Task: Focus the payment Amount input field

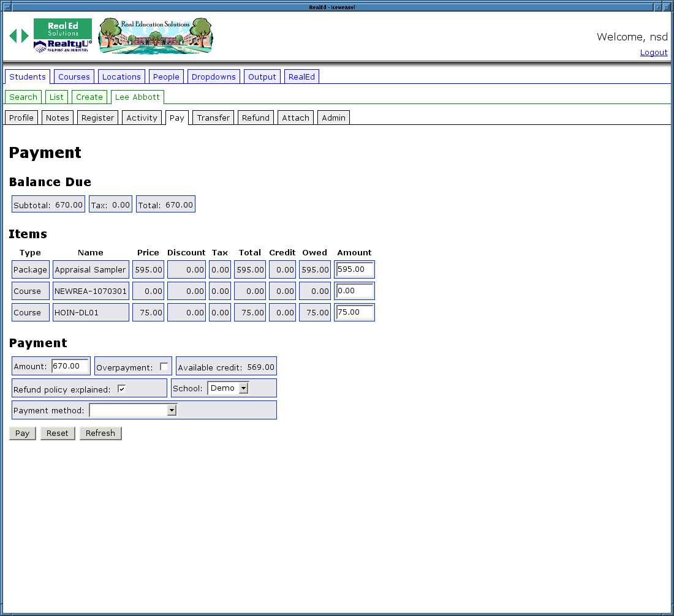Action: coord(70,366)
